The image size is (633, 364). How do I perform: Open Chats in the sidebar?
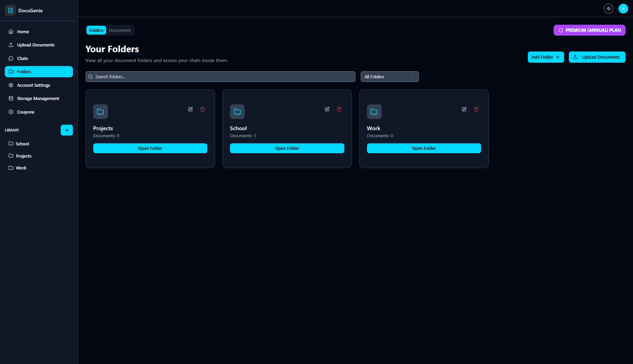[39, 58]
